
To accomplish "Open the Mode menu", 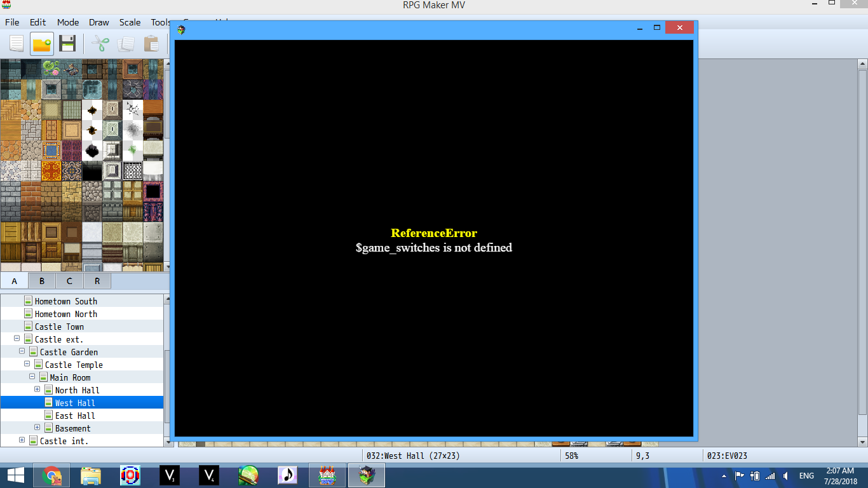I will click(x=68, y=22).
